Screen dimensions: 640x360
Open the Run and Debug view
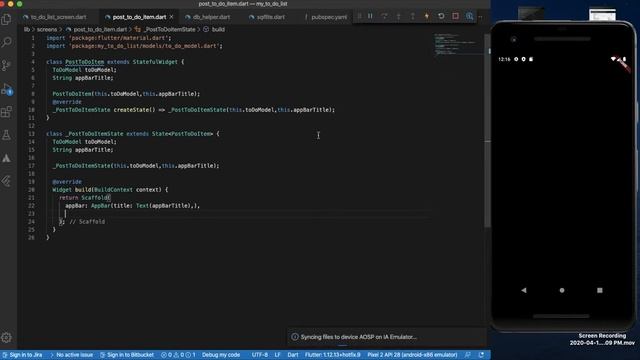click(7, 89)
